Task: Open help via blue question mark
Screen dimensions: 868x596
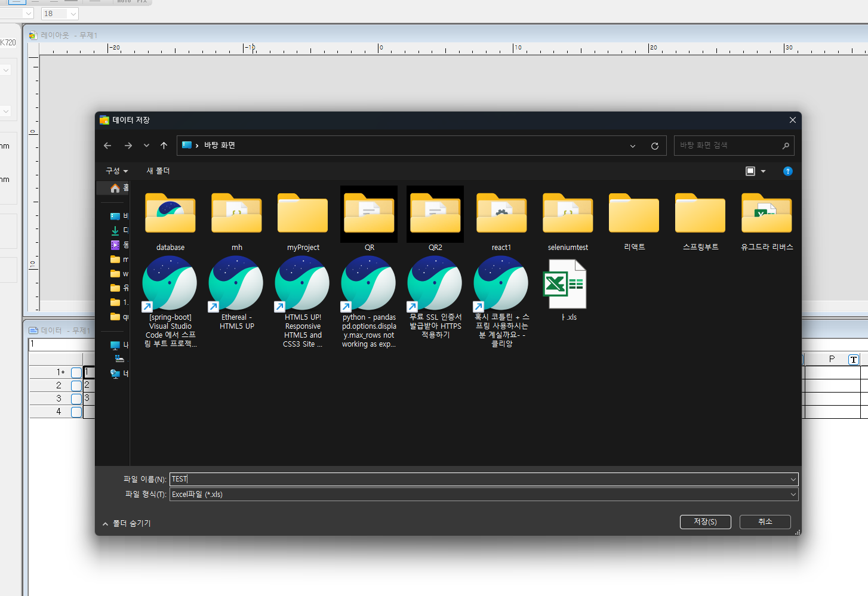Action: coord(787,171)
